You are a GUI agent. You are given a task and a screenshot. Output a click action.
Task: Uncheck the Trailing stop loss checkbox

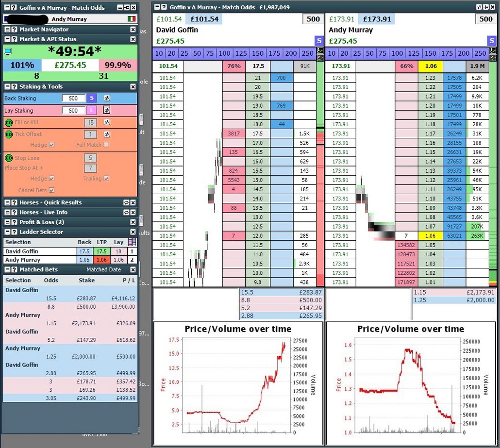point(106,179)
